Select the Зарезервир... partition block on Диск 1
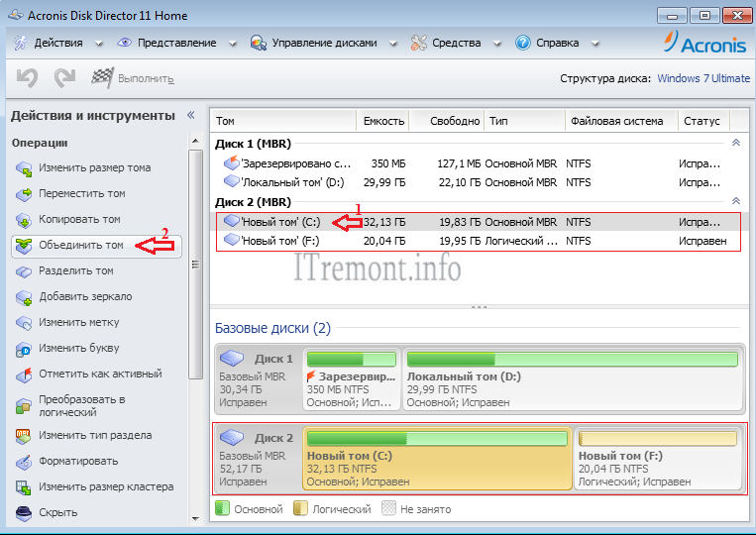Image resolution: width=756 pixels, height=535 pixels. tap(352, 379)
